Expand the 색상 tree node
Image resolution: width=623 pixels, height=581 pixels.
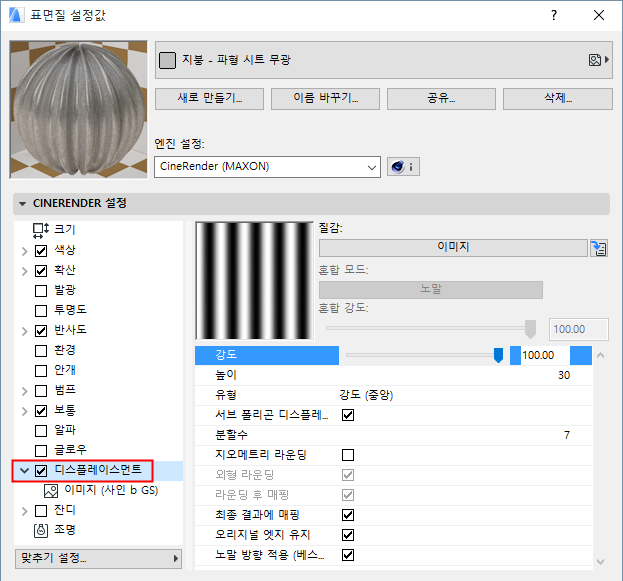click(24, 251)
